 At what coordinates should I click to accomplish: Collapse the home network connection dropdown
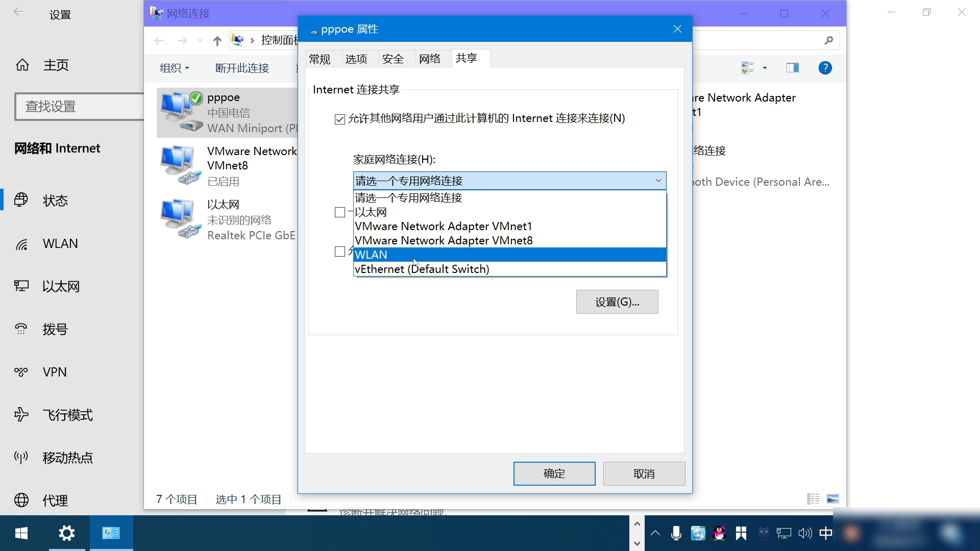[x=658, y=181]
